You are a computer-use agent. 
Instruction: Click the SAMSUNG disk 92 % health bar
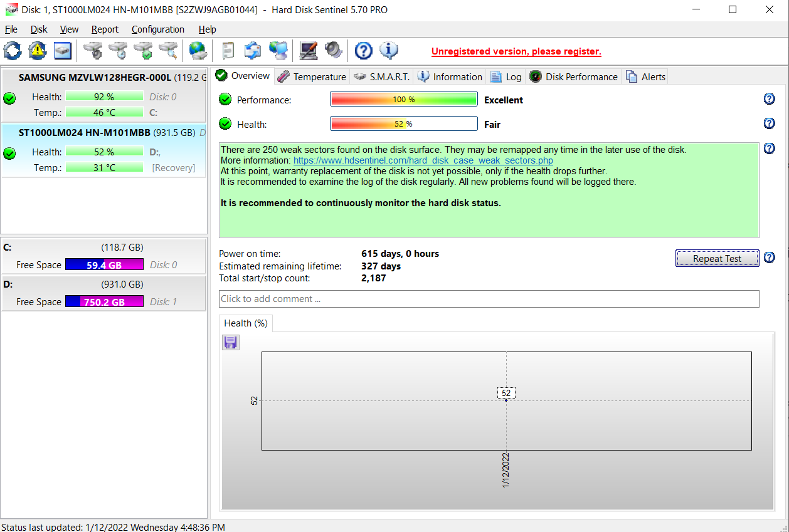tap(104, 97)
